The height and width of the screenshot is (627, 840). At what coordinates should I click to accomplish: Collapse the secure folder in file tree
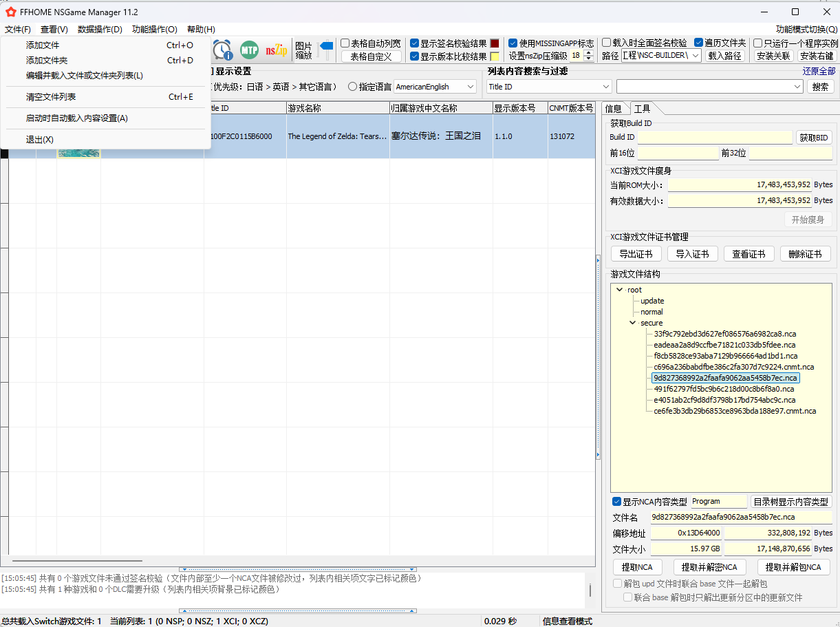click(x=633, y=323)
